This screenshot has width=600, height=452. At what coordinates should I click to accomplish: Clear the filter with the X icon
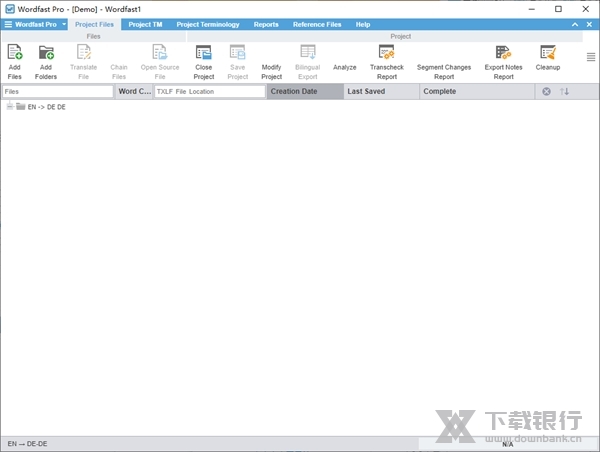(546, 91)
